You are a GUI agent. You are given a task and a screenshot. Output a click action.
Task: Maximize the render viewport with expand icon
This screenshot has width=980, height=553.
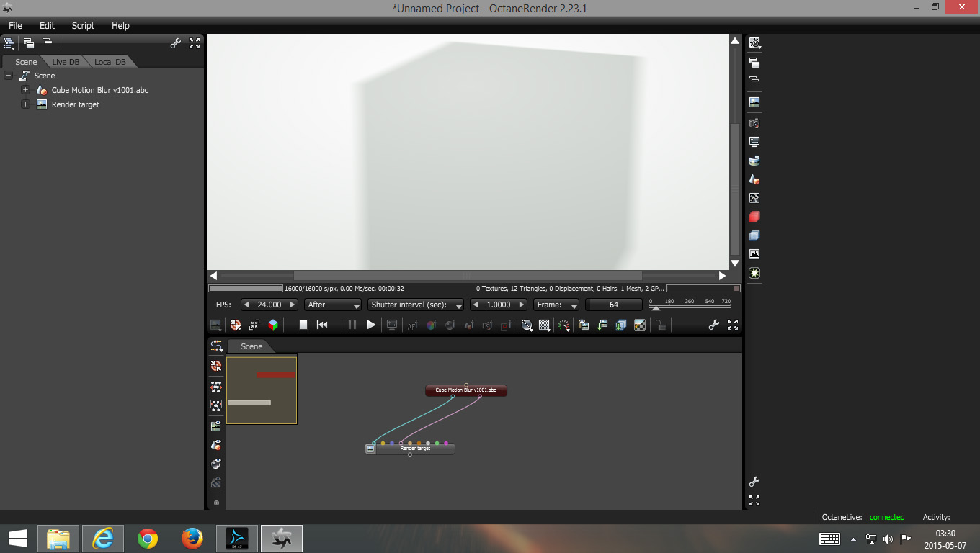(x=733, y=325)
